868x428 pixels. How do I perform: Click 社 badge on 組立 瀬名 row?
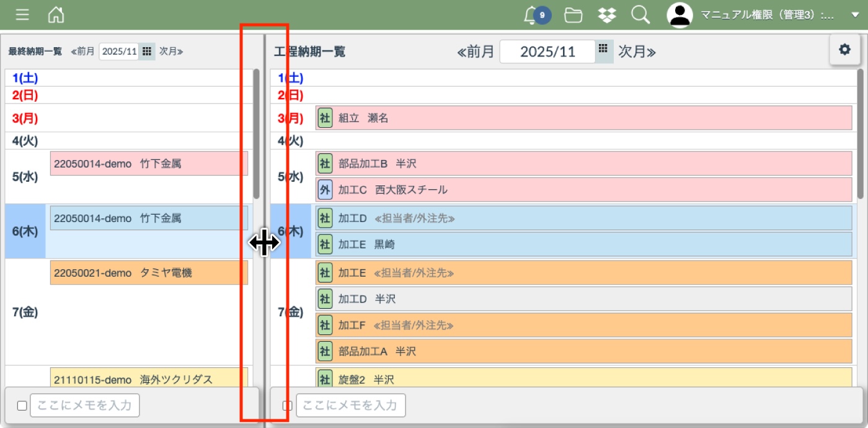(x=325, y=118)
